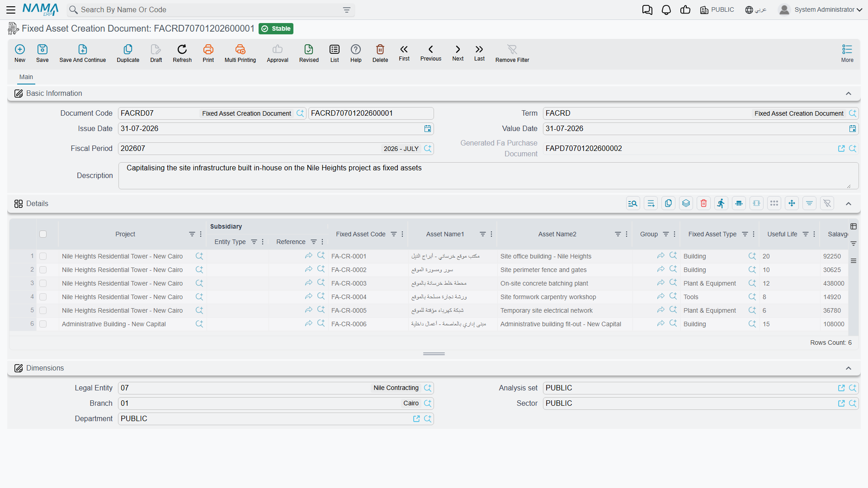The width and height of the screenshot is (868, 488).
Task: Open the chat messages icon
Action: 647,10
